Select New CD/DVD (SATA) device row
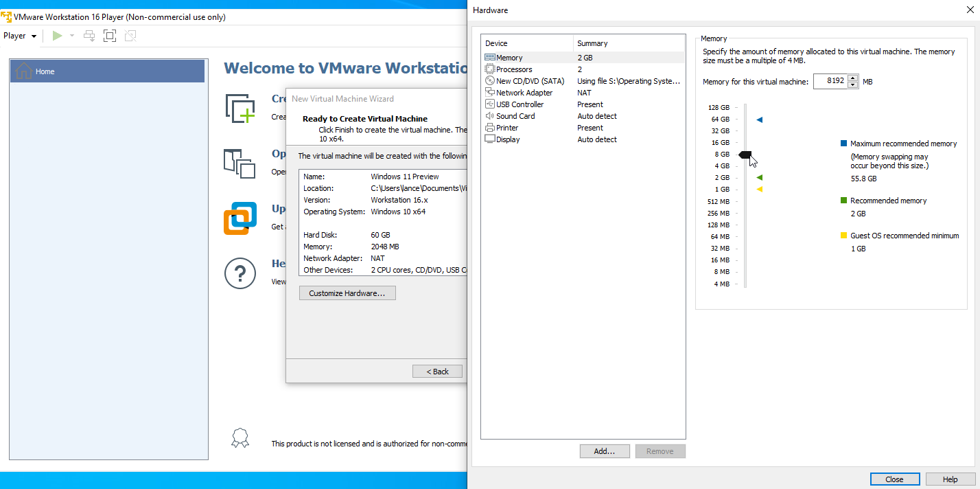This screenshot has height=489, width=980. (583, 81)
